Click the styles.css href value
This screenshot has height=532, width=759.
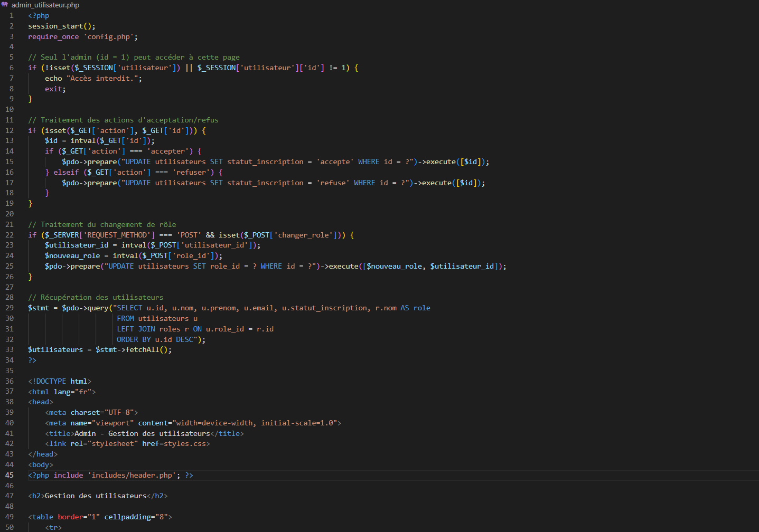click(x=185, y=444)
